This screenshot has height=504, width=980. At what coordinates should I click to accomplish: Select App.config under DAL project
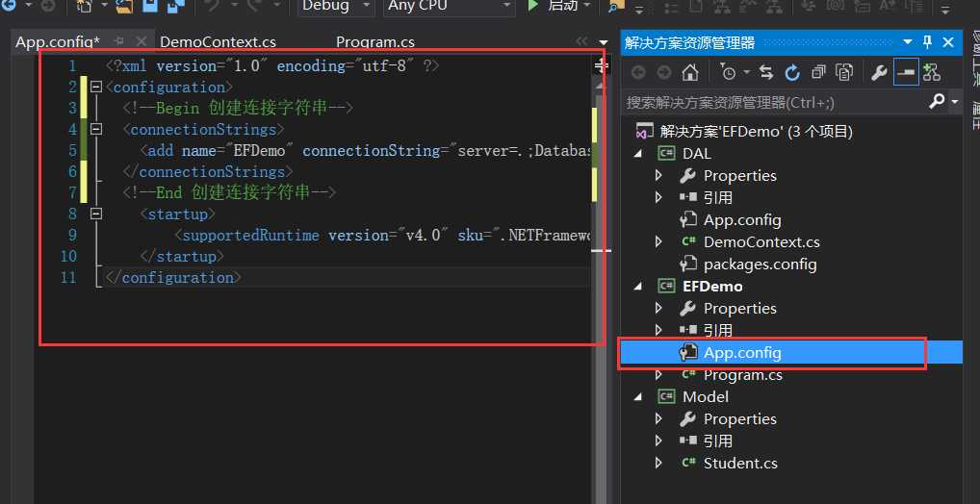(742, 220)
